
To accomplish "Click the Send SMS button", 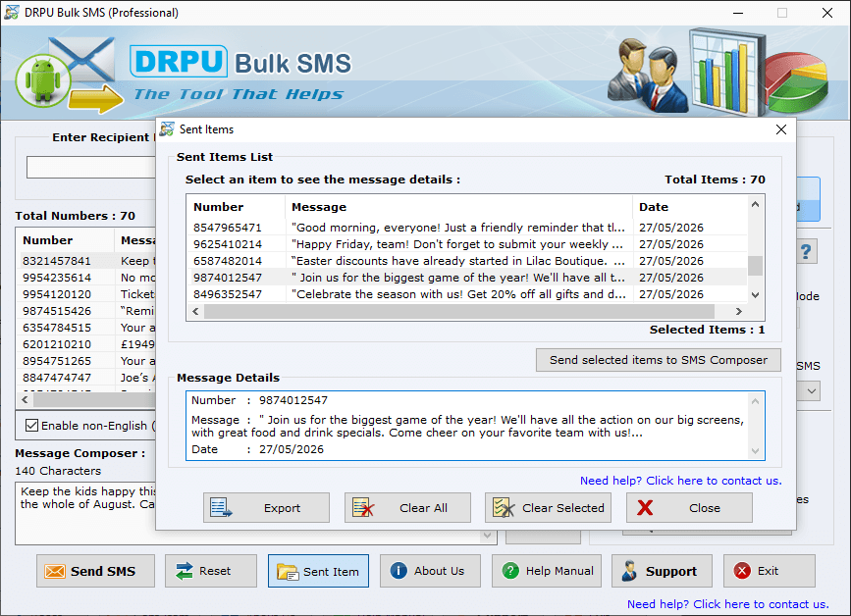I will tap(95, 571).
